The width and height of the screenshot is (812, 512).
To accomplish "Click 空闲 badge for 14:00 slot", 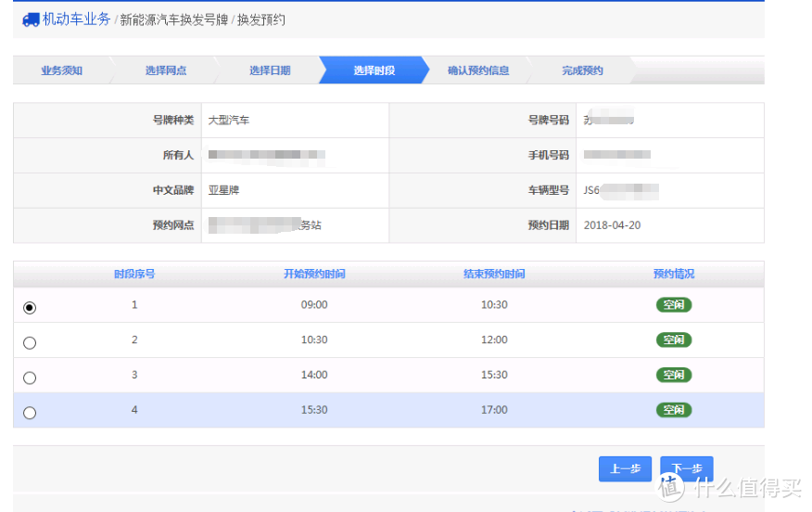I will 674,375.
